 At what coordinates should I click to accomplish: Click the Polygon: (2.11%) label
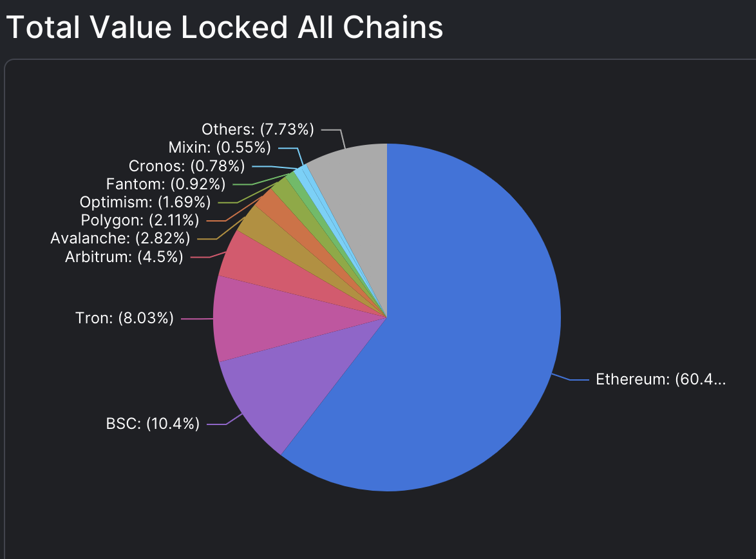(x=140, y=220)
